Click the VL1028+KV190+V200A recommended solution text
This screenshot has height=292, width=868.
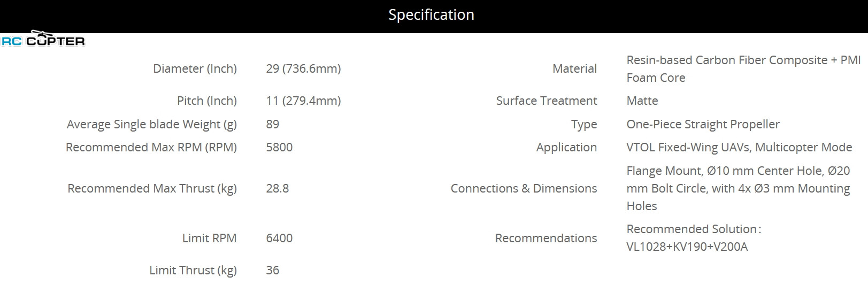pos(687,247)
